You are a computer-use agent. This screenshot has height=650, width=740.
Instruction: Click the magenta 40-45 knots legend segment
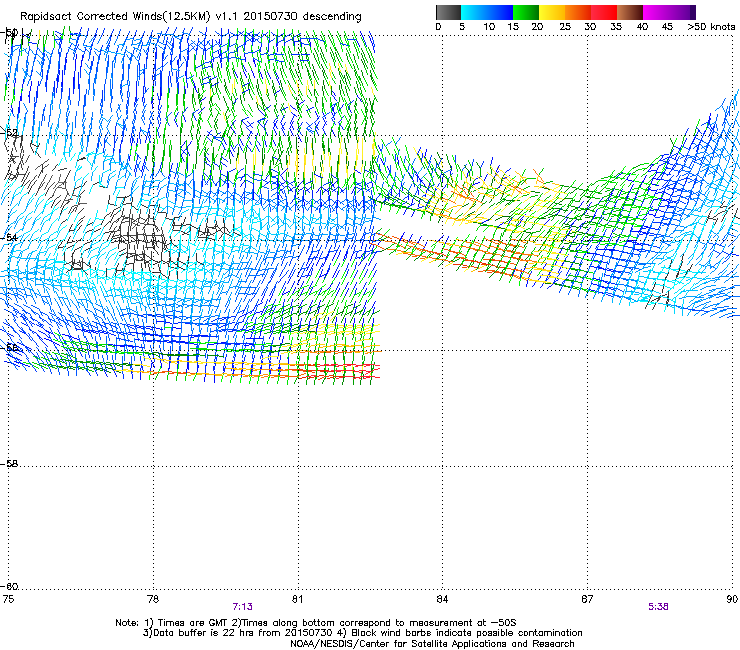click(656, 12)
